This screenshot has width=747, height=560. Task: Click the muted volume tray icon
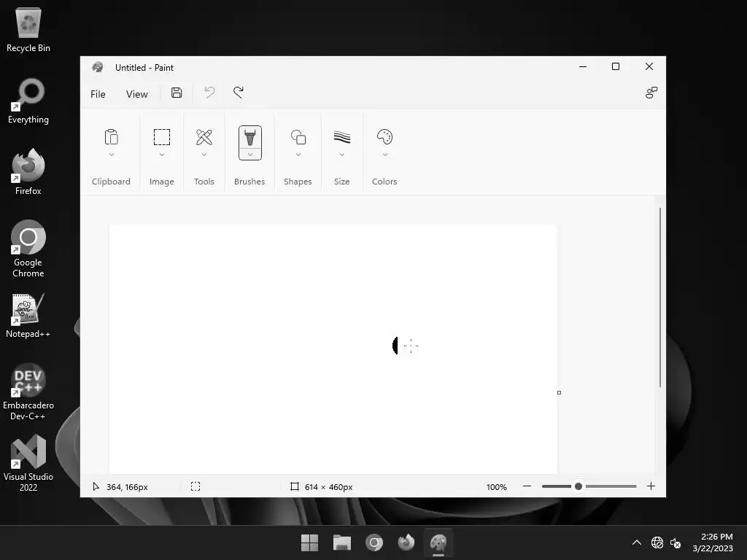pyautogui.click(x=676, y=542)
